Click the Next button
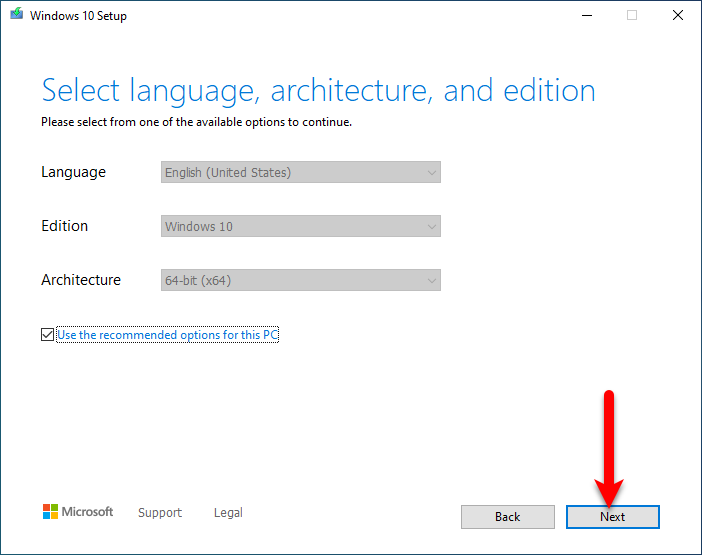Image resolution: width=702 pixels, height=555 pixels. click(612, 517)
